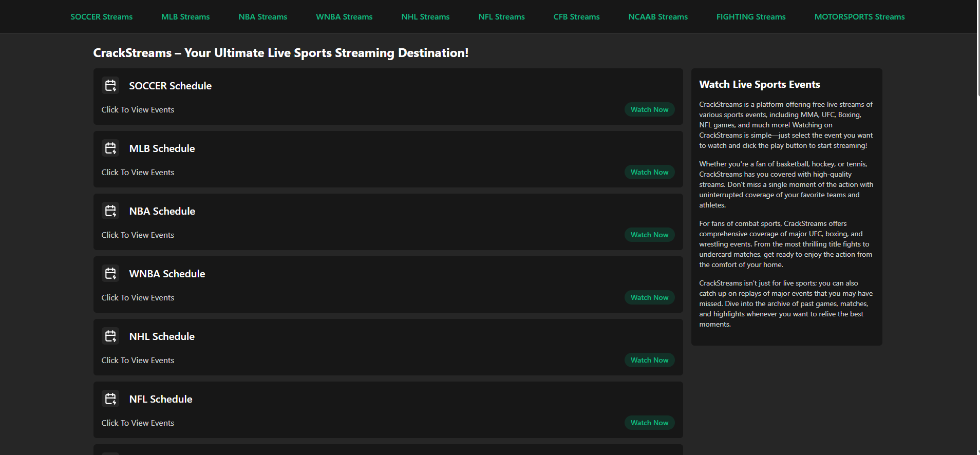Click 'Click To View Events' under NBA Schedule
The image size is (980, 455).
tap(138, 235)
